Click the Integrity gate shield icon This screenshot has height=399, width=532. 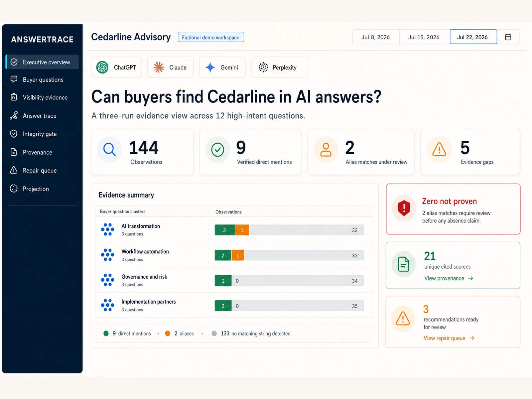coord(14,134)
